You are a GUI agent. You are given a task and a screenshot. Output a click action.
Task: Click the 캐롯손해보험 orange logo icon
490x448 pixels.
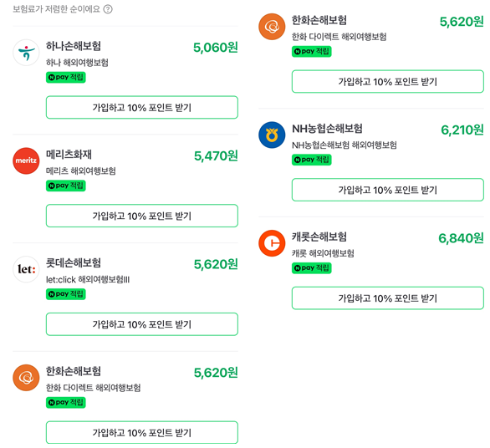pos(272,243)
